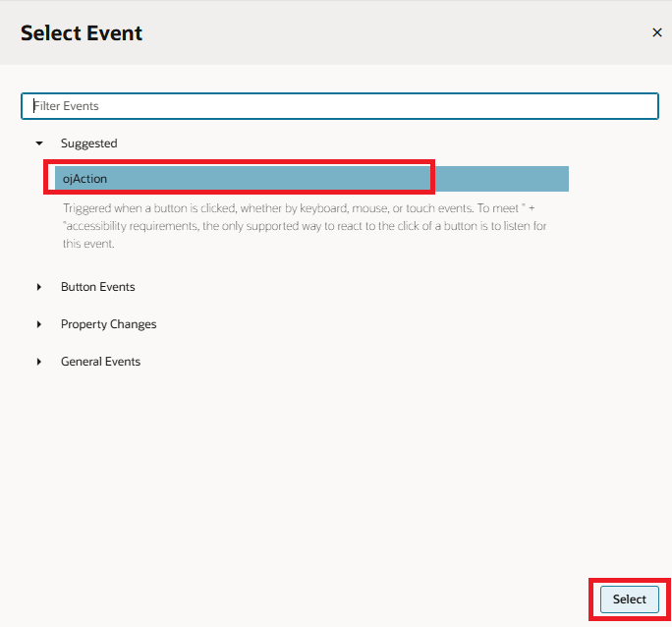Close the Select Event dialog
This screenshot has height=627, width=672.
[x=657, y=32]
